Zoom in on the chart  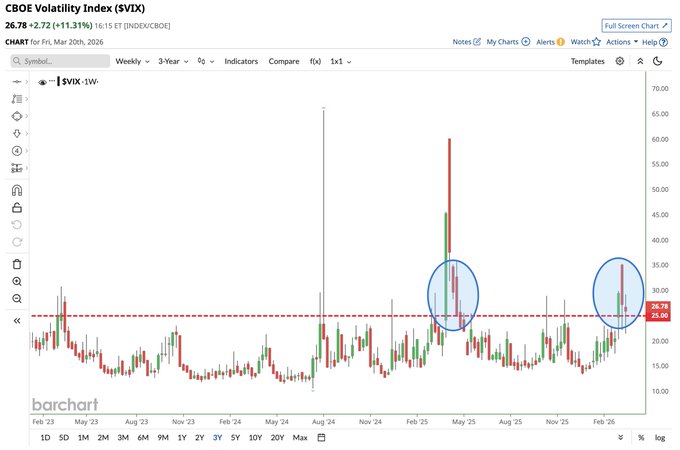17,281
